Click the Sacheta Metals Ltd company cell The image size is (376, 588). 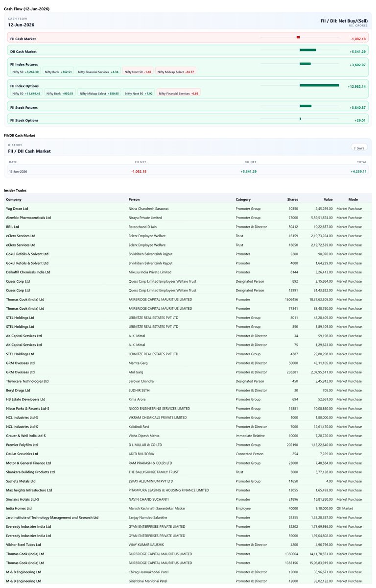point(21,481)
